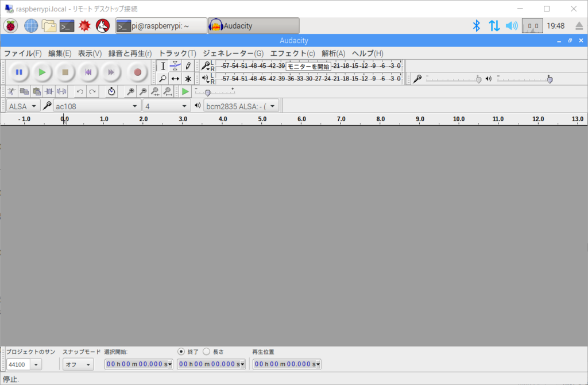588x385 pixels.
Task: Click the system volume speaker tray icon
Action: click(x=512, y=26)
